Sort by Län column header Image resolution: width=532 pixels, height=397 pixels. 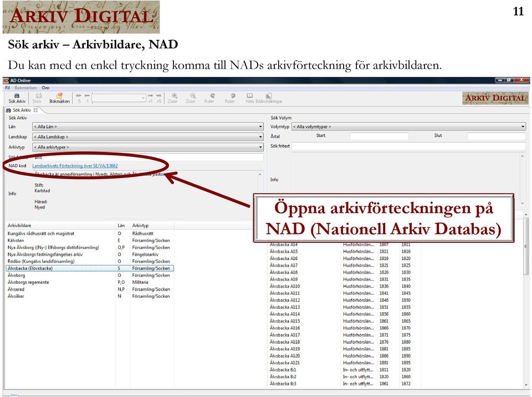coord(122,226)
